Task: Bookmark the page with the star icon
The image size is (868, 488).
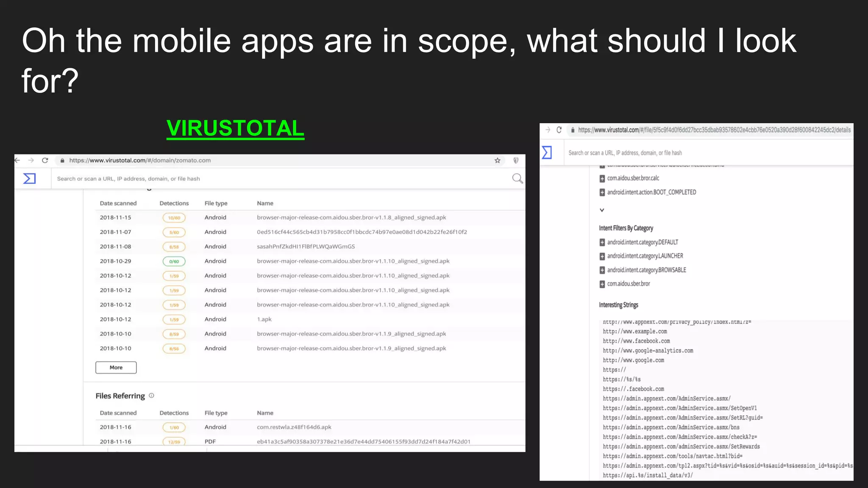Action: click(x=498, y=161)
